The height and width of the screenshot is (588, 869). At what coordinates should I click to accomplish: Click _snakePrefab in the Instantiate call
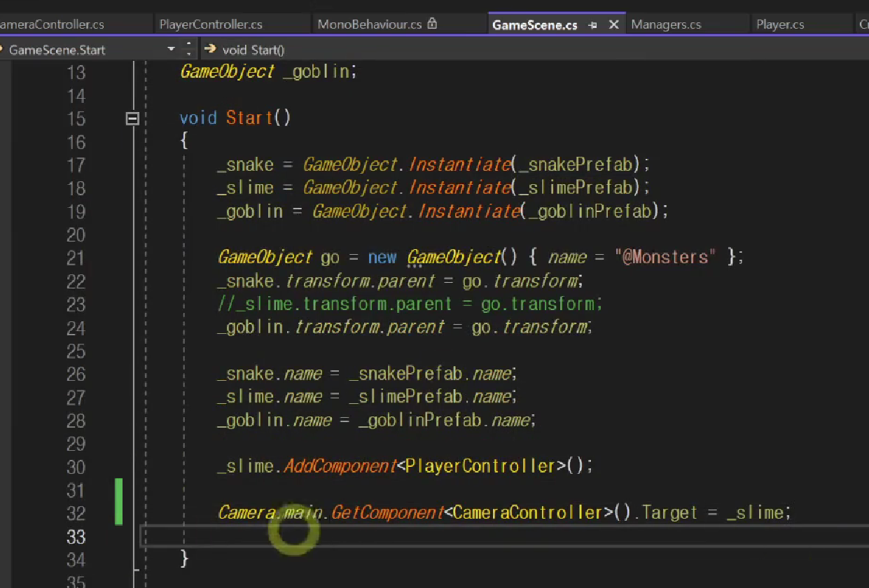(x=576, y=164)
